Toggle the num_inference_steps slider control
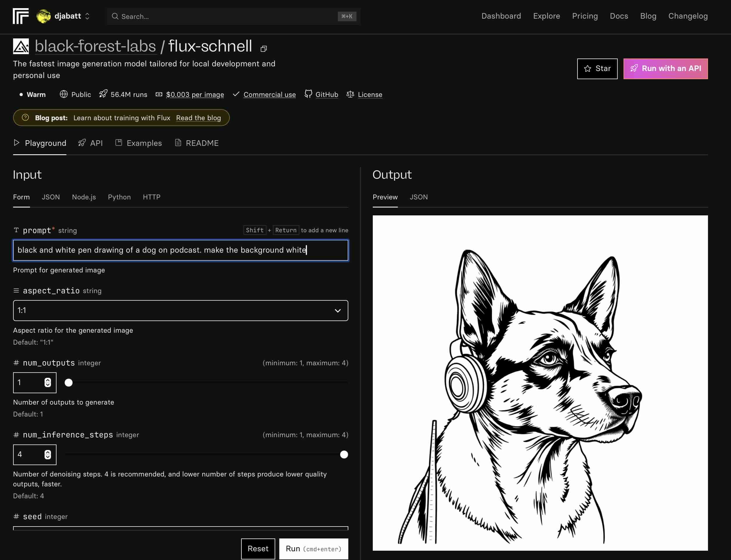731x560 pixels. click(x=343, y=454)
